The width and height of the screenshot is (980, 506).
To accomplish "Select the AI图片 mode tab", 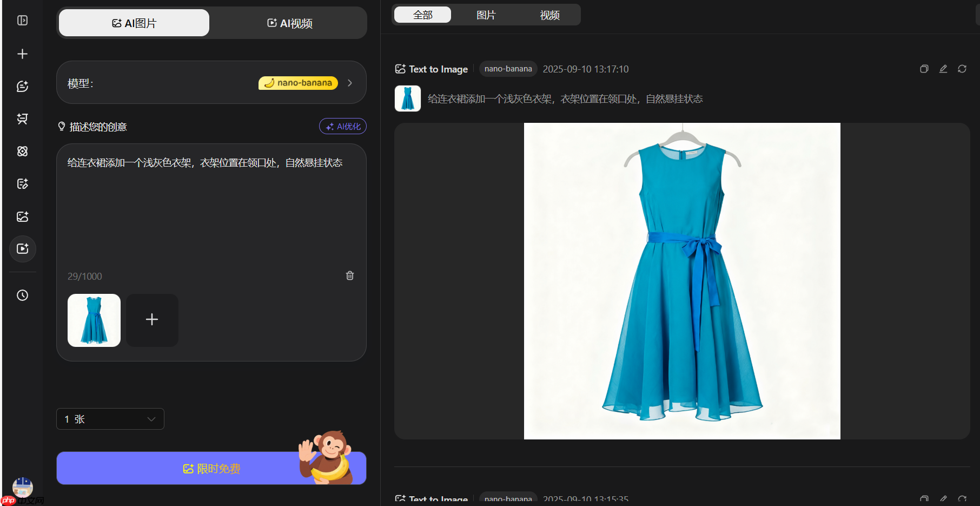I will coord(134,23).
